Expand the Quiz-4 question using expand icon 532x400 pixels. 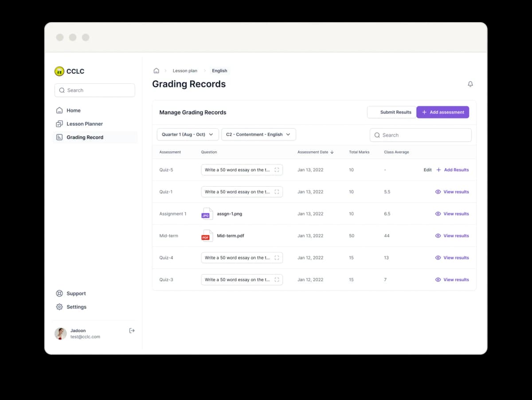point(277,258)
